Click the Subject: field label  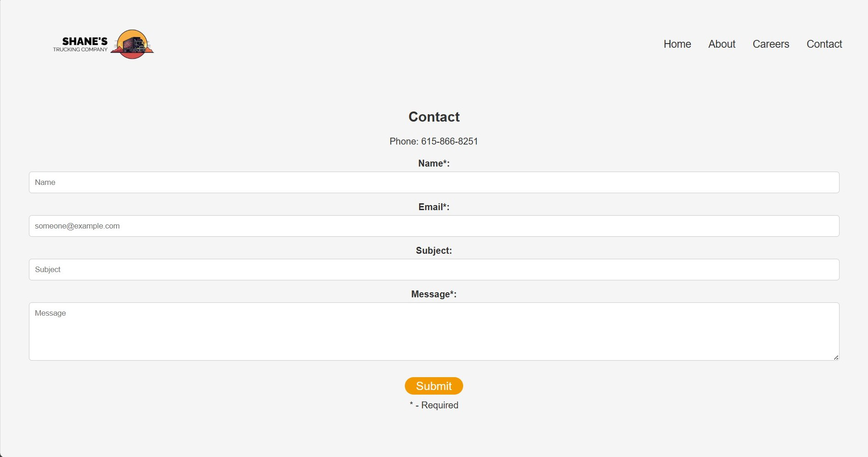434,251
